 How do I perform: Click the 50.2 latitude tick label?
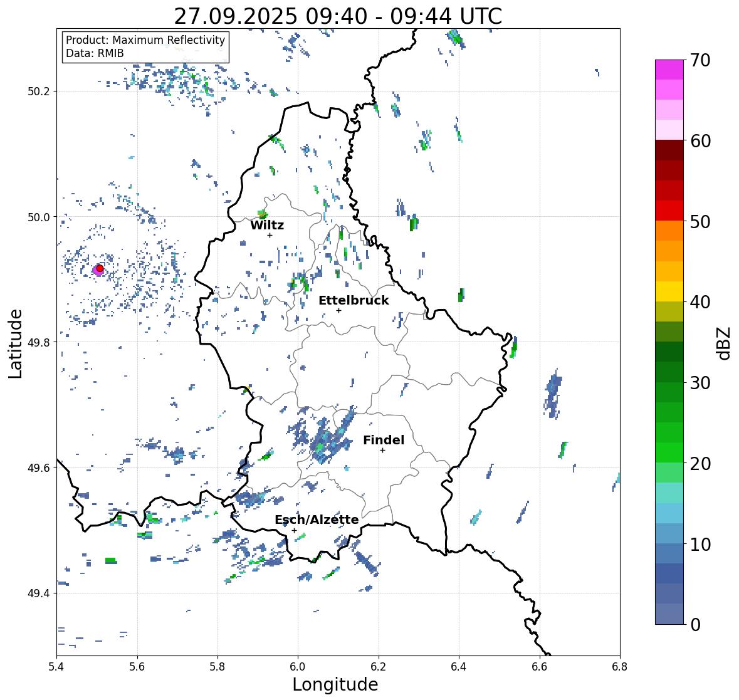39,91
